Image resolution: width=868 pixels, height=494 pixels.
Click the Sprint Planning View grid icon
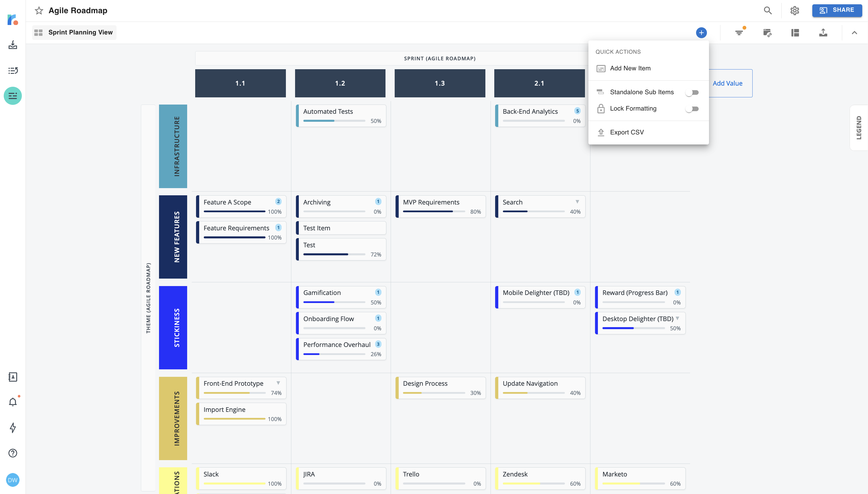pyautogui.click(x=38, y=32)
